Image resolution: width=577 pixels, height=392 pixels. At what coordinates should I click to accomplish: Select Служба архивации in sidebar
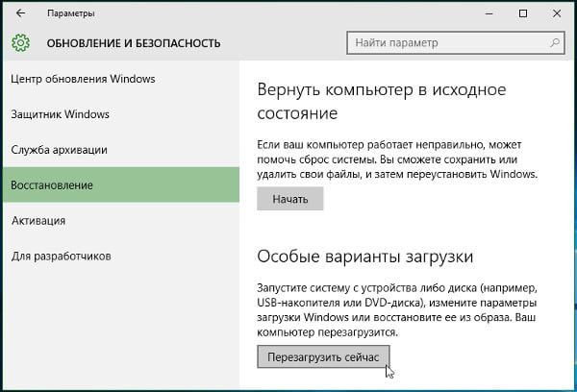tap(59, 150)
